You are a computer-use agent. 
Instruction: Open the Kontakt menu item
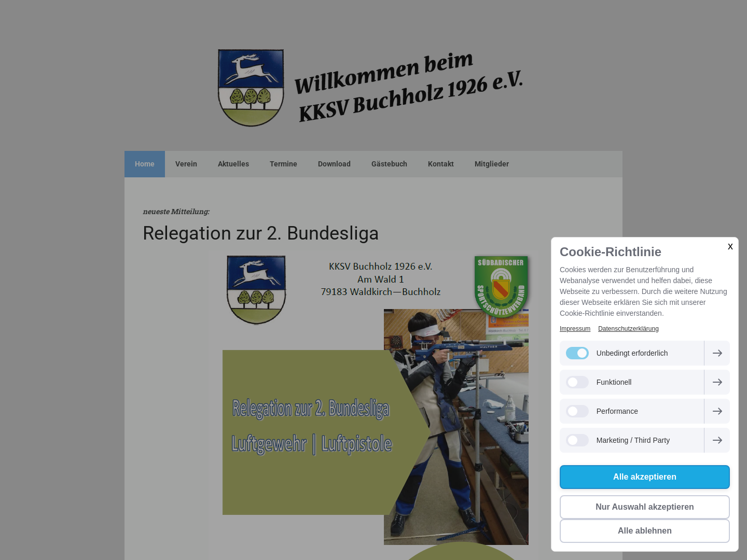click(x=441, y=164)
